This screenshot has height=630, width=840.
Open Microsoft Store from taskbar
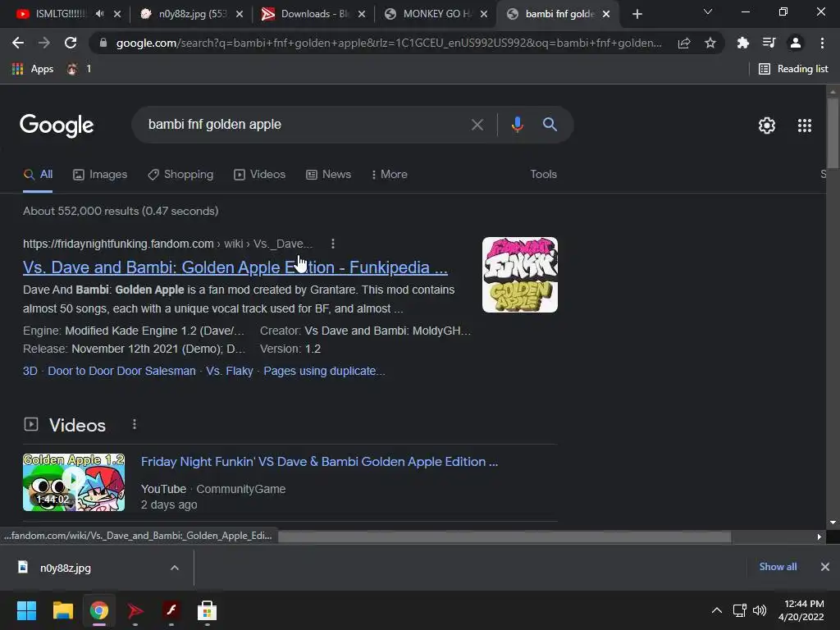coord(207,610)
